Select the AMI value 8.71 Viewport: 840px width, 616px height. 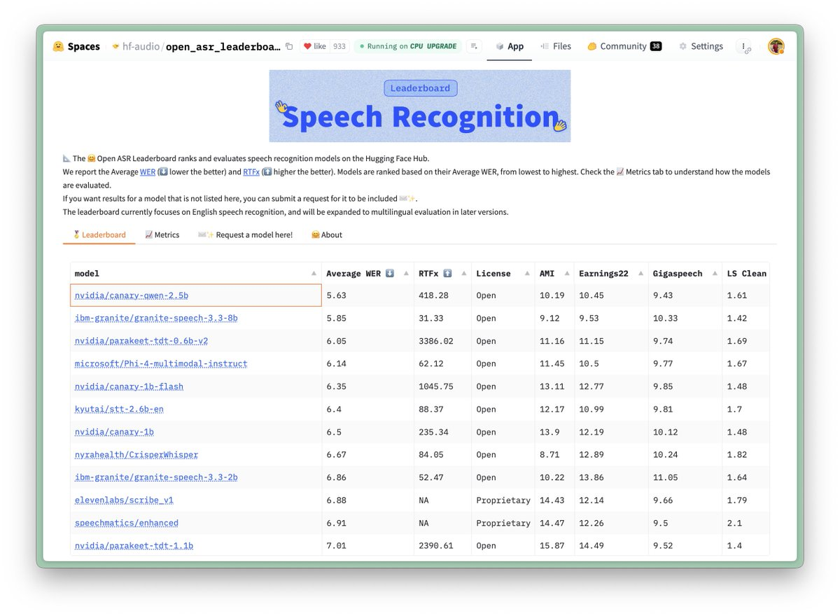pyautogui.click(x=555, y=455)
